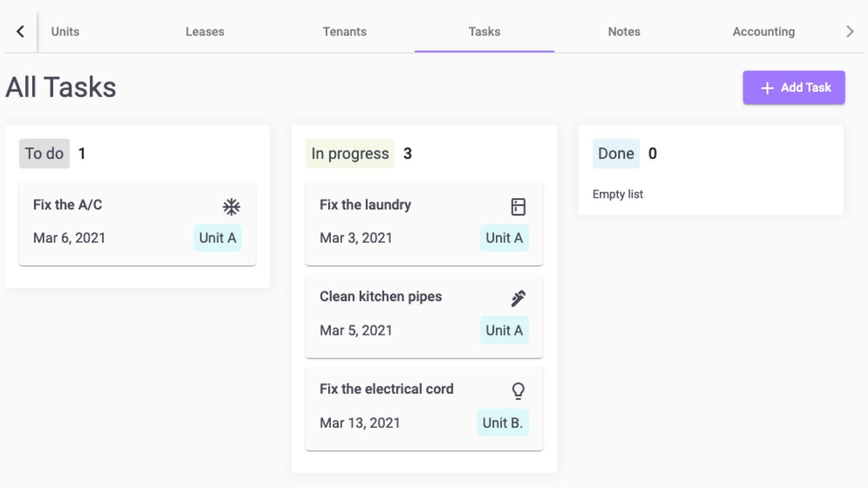
Task: Select the Notes tab
Action: click(624, 32)
